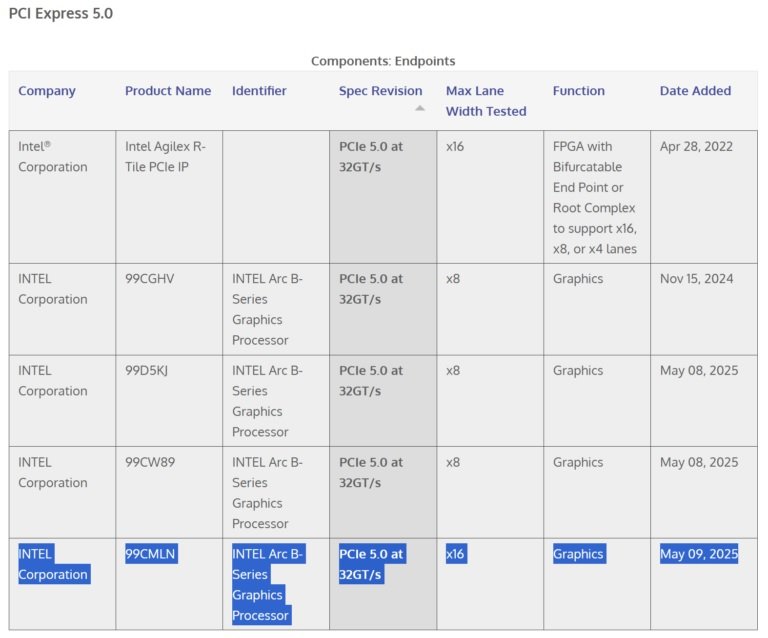The height and width of the screenshot is (638, 768).
Task: Click product name 99CGHV
Action: click(150, 279)
